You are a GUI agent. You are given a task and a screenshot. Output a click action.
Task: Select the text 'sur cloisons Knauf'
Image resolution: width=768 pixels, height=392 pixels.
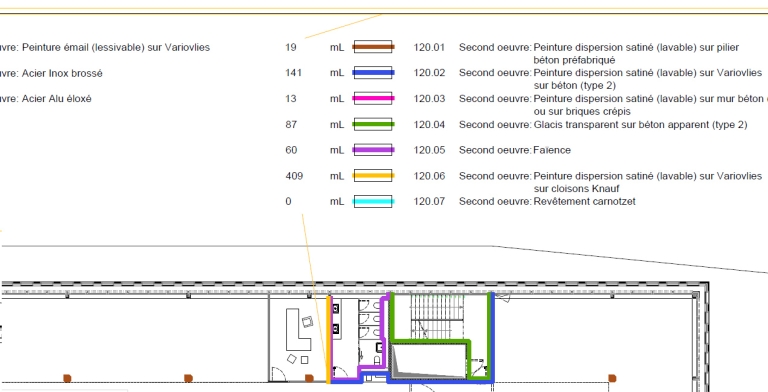[577, 188]
